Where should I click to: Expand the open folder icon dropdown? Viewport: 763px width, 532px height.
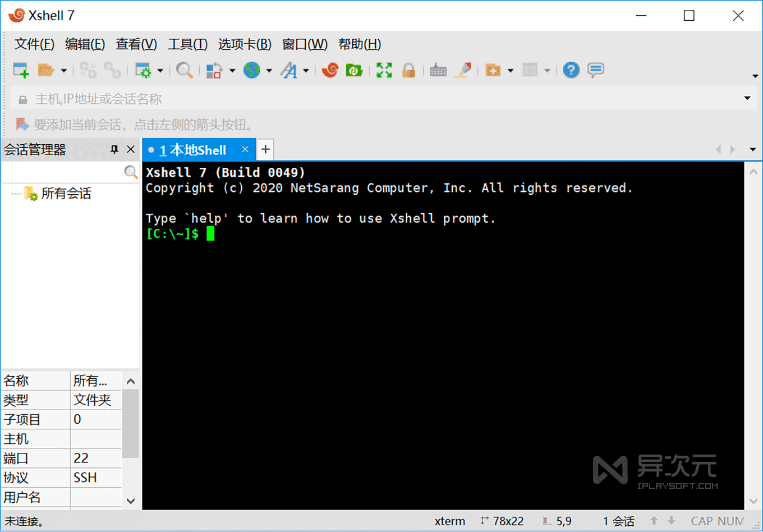63,70
